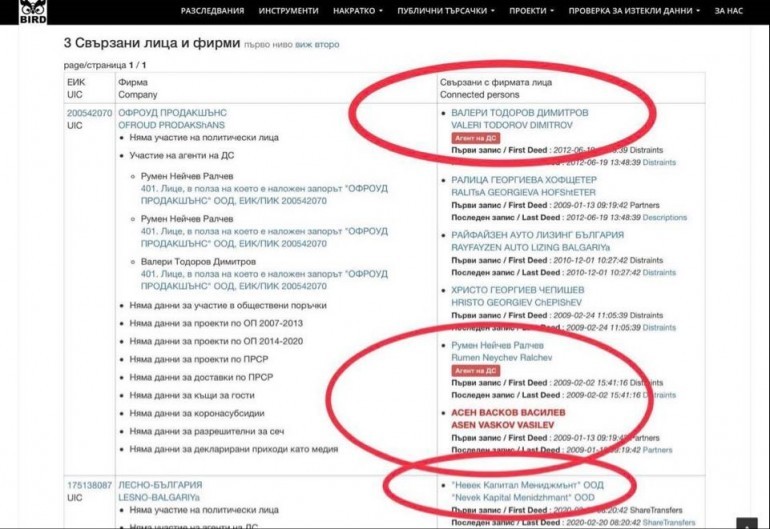The width and height of the screenshot is (770, 529).
Task: Open ВАЛЕРИ ТОДОРОВ ДИМИТРОВ person link
Action: coord(519,113)
